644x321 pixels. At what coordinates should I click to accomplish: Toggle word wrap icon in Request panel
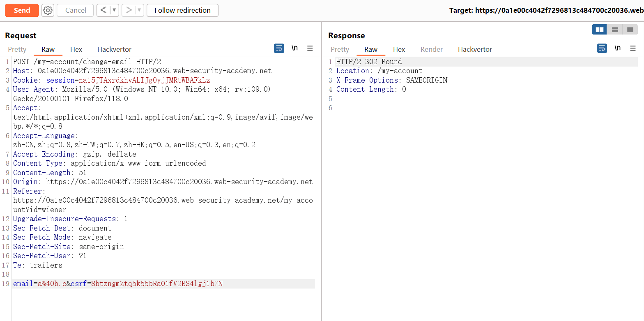click(x=279, y=48)
